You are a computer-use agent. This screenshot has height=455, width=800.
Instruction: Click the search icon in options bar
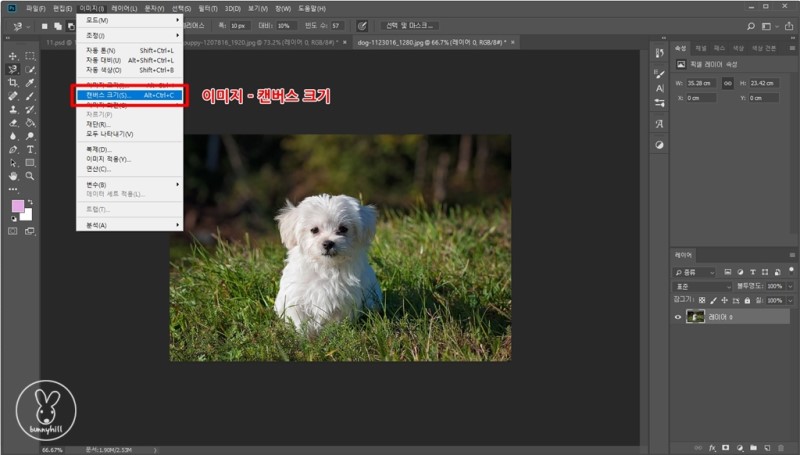pyautogui.click(x=751, y=25)
